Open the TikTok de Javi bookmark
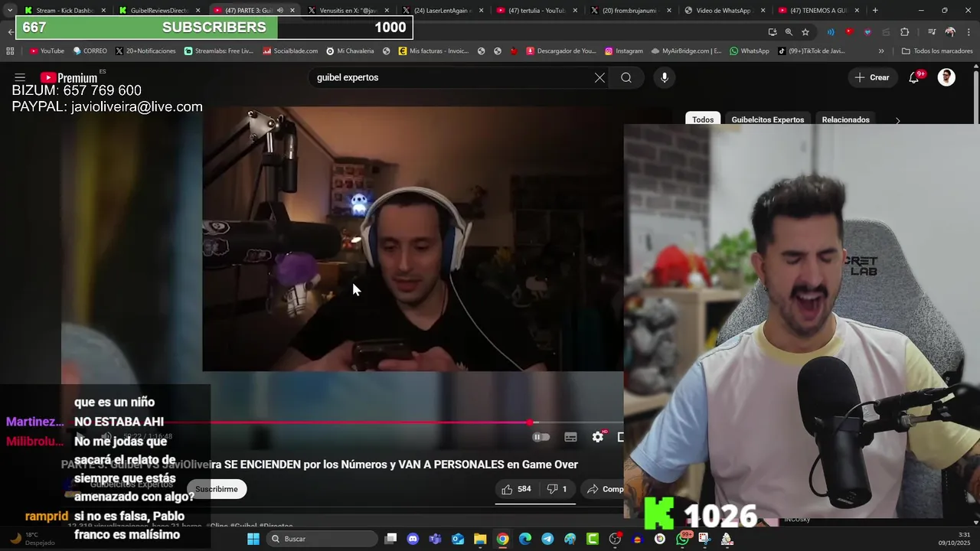Screen dimensions: 980x551 812,51
